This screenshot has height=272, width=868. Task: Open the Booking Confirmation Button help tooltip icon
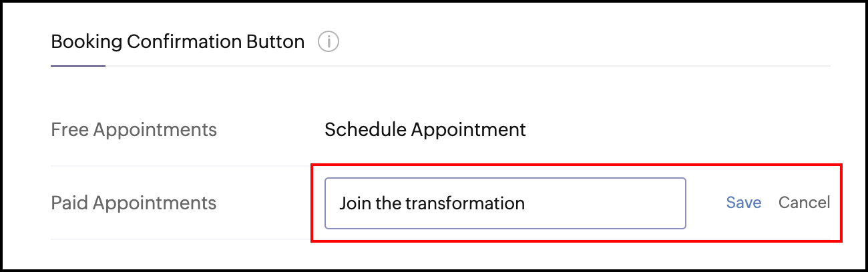(329, 43)
